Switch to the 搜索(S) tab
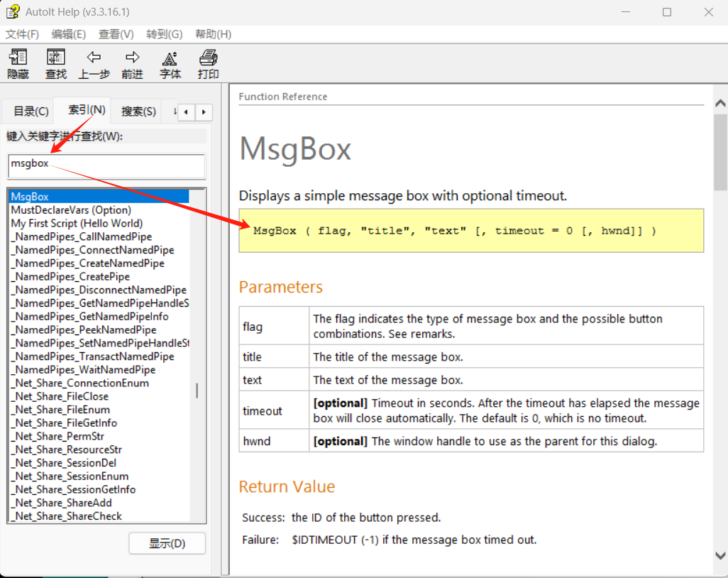 coord(138,111)
